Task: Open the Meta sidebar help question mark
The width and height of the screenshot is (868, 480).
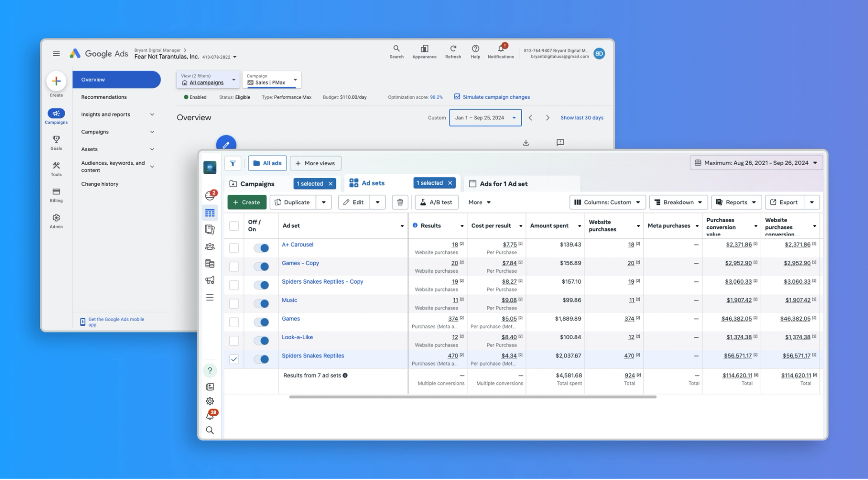Action: pyautogui.click(x=210, y=371)
